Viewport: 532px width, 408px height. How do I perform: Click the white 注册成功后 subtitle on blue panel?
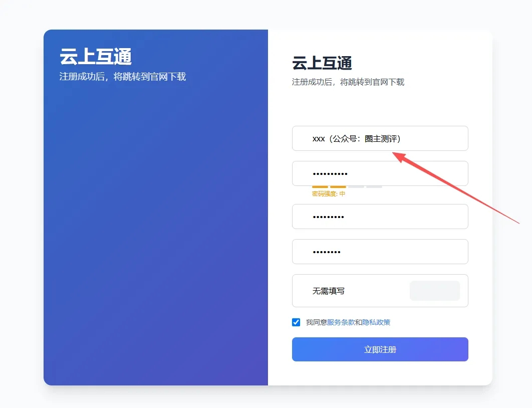[x=123, y=77]
